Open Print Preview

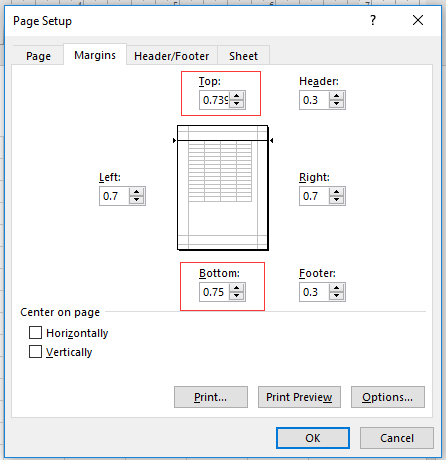299,397
